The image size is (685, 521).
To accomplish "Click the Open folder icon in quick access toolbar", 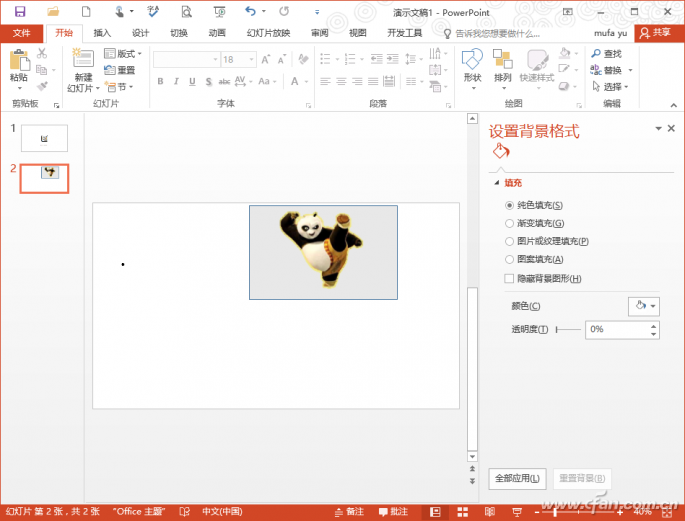I will [x=53, y=11].
